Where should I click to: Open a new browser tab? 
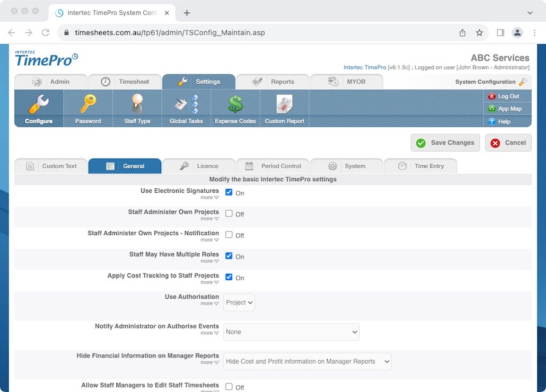[x=187, y=13]
